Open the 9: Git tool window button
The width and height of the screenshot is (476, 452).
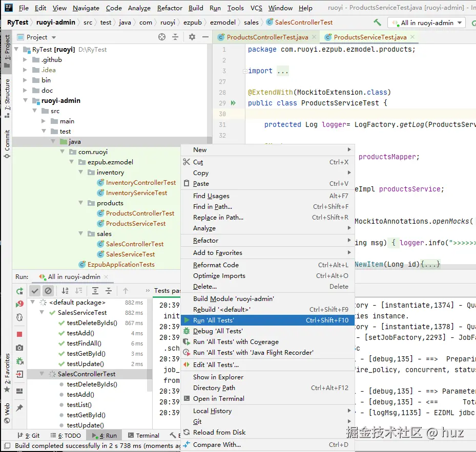pos(31,436)
